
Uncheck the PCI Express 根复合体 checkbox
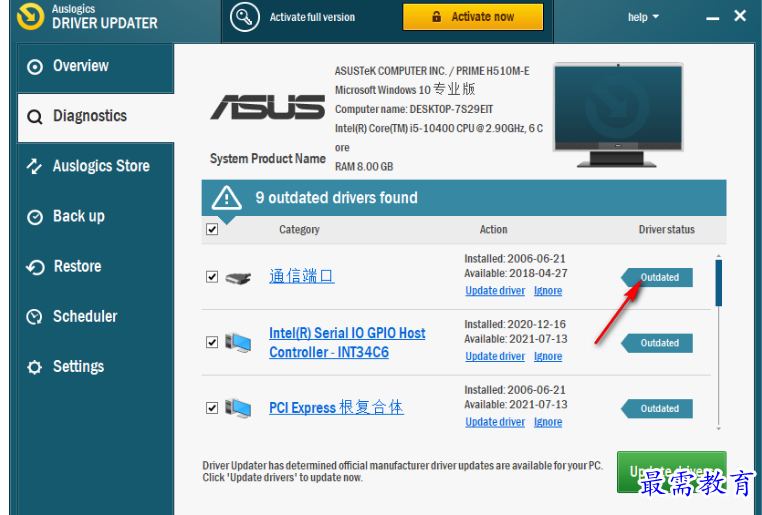tap(212, 408)
